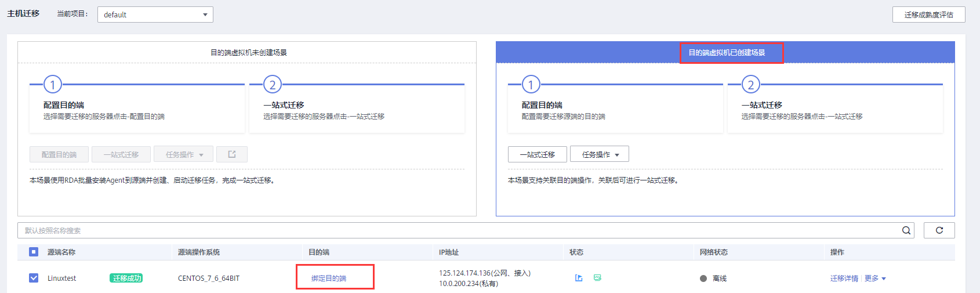The width and height of the screenshot is (980, 293).
Task: Click the name search input field
Action: tap(458, 230)
